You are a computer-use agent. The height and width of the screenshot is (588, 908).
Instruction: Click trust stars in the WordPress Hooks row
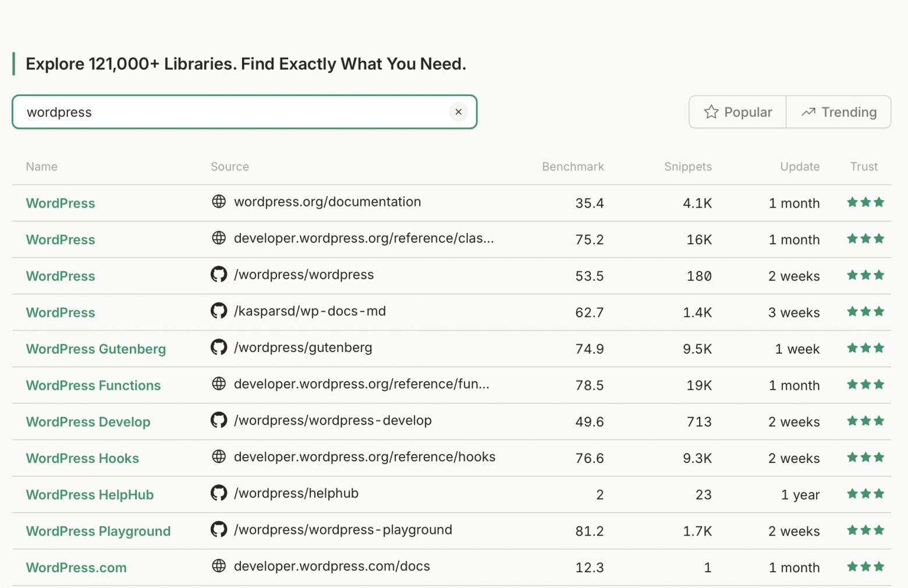[866, 457]
